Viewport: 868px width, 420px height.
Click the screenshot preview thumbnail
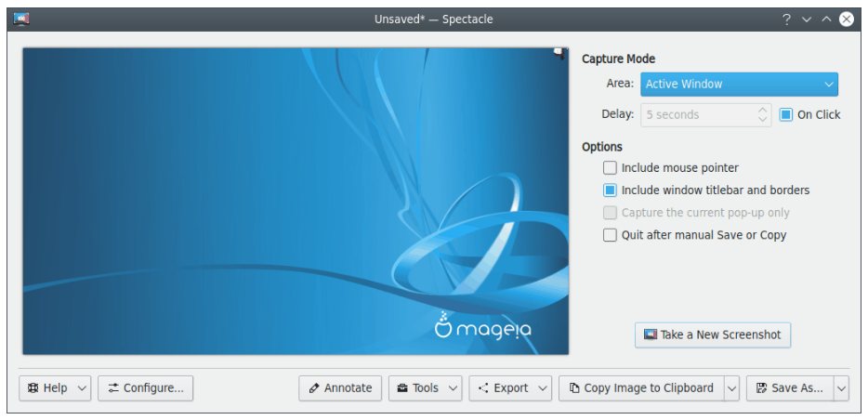click(x=296, y=201)
